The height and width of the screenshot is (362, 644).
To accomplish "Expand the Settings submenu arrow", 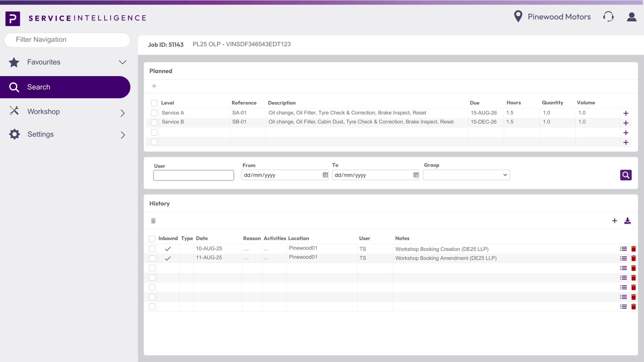I will [123, 135].
